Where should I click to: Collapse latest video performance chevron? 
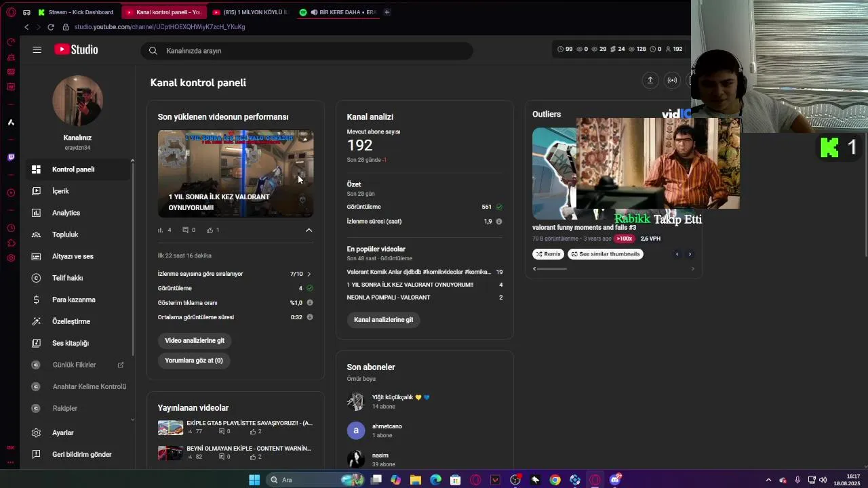pyautogui.click(x=309, y=230)
